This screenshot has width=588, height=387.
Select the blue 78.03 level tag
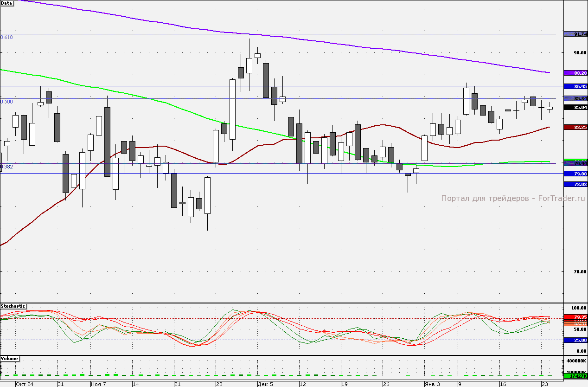point(575,184)
